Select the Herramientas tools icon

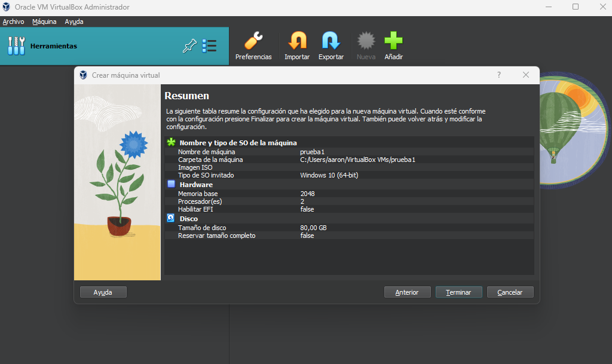coord(16,45)
